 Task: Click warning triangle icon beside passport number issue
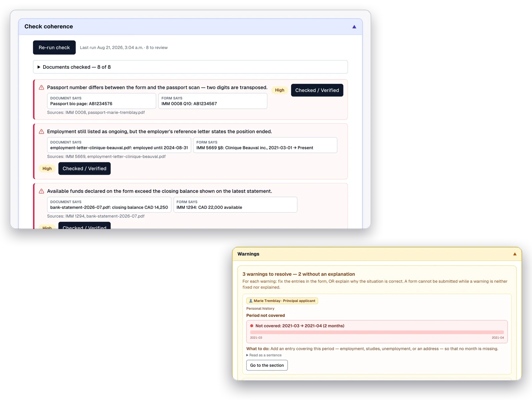[41, 87]
